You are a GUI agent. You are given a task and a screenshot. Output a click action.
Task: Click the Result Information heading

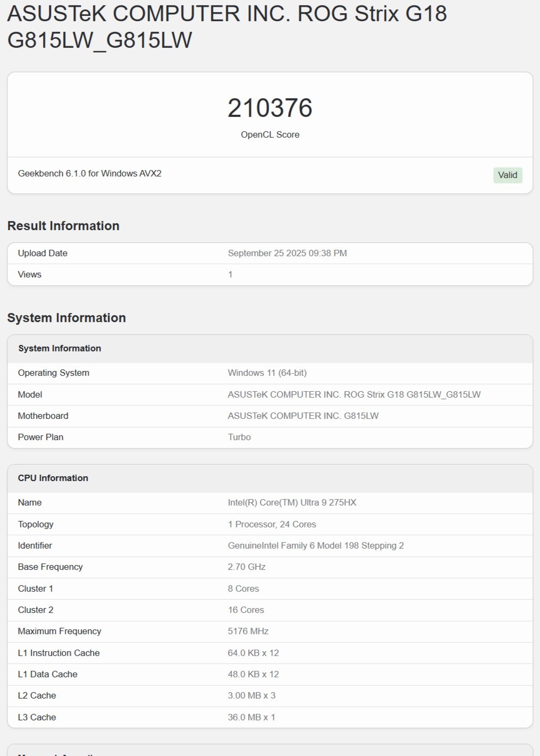tap(63, 226)
